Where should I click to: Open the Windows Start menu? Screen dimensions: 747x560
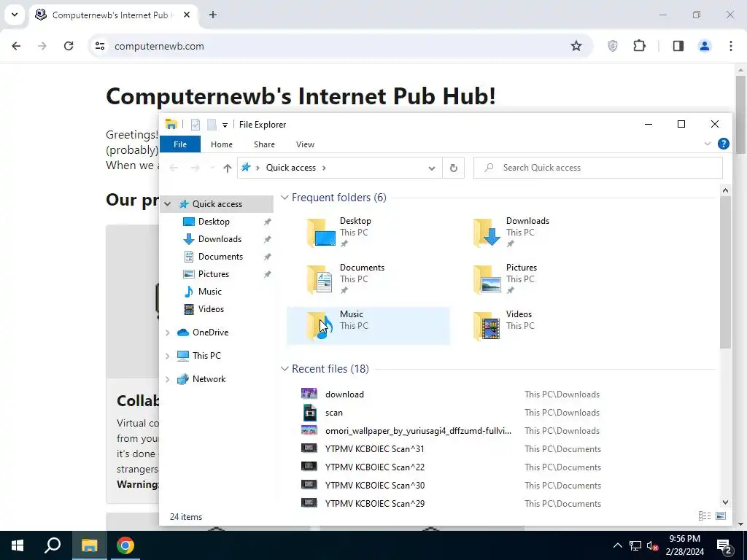click(18, 545)
